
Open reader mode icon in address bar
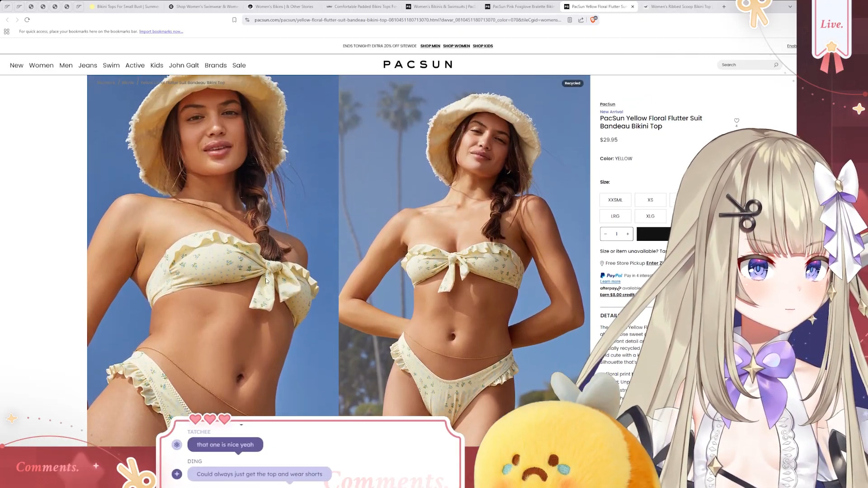click(x=570, y=20)
